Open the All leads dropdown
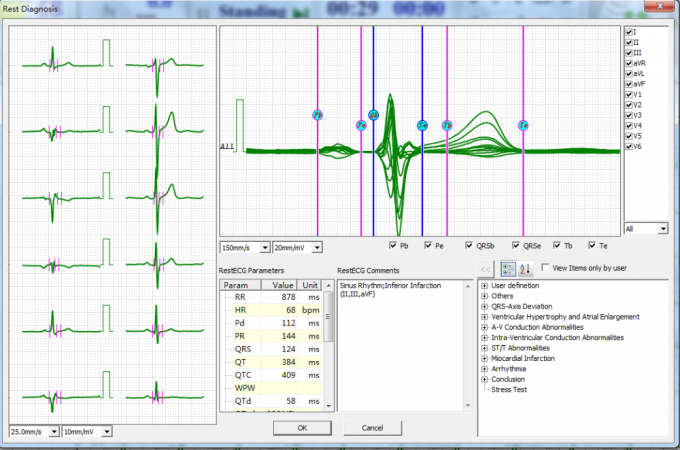The width and height of the screenshot is (680, 450). [x=663, y=229]
